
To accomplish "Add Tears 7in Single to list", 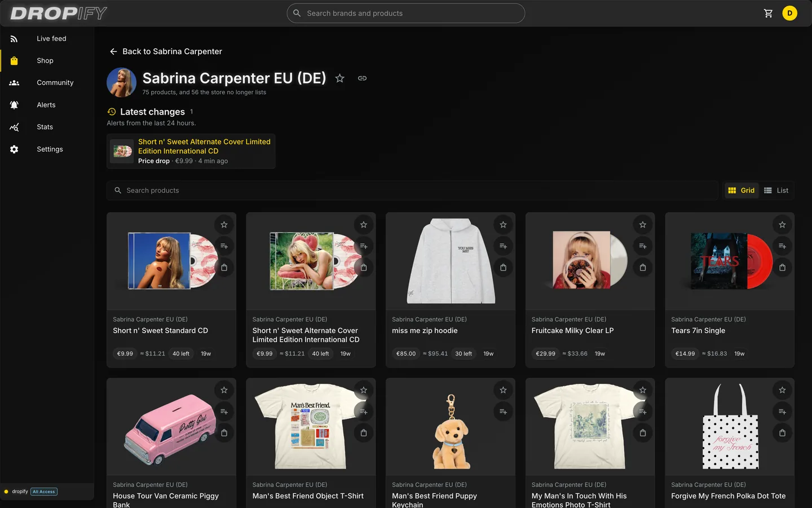I will (x=782, y=246).
